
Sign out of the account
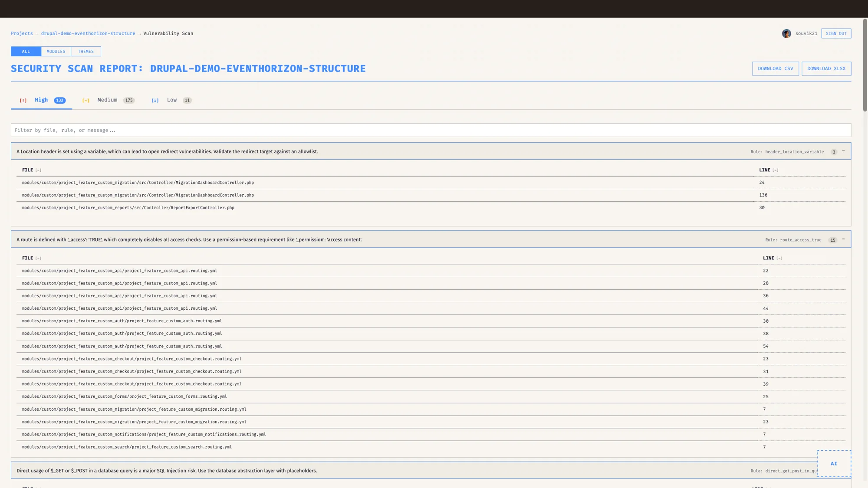click(x=836, y=33)
